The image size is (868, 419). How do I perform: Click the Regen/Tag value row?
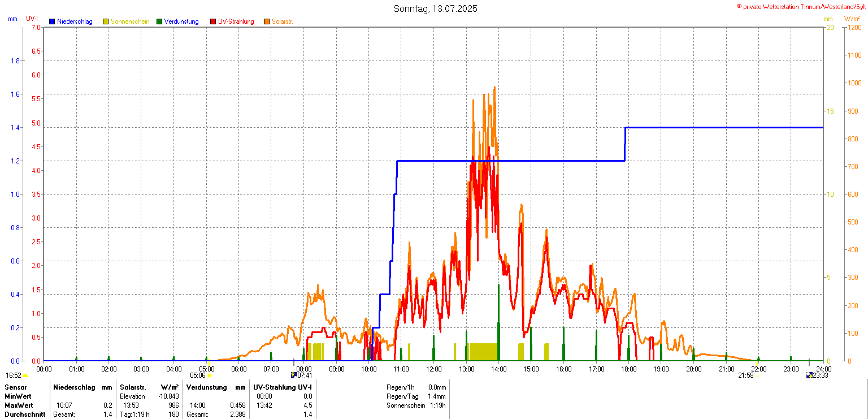click(416, 396)
